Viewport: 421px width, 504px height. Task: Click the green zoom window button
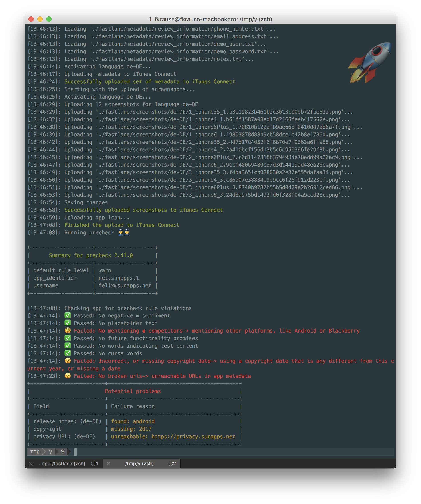[49, 19]
